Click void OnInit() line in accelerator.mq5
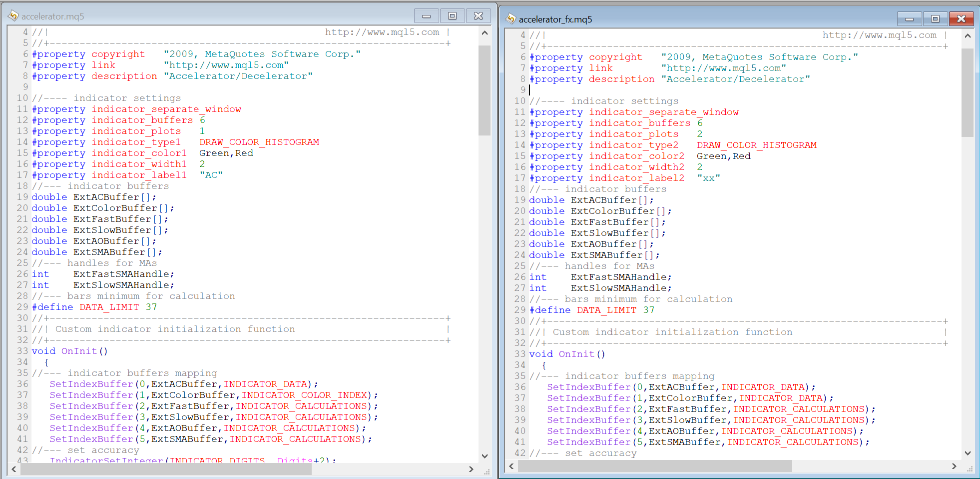 (x=70, y=351)
